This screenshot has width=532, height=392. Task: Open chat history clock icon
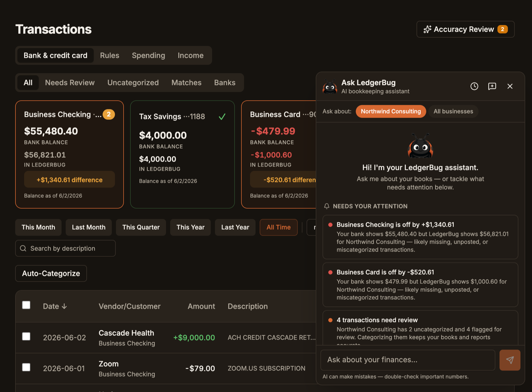click(474, 86)
